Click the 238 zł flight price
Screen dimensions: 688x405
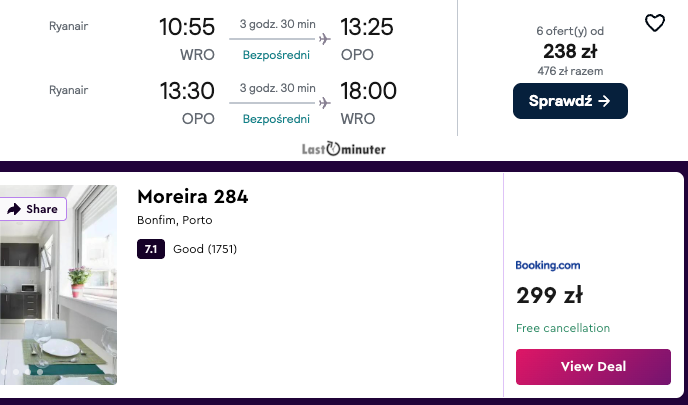coord(570,51)
